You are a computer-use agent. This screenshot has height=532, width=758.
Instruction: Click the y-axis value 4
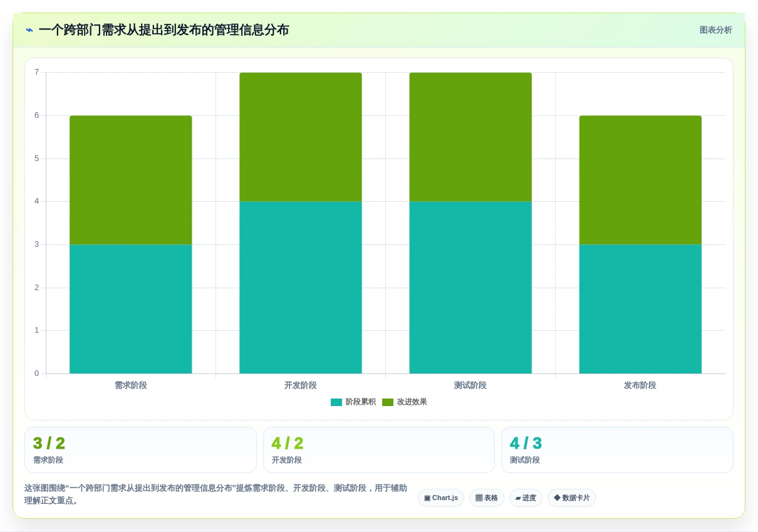click(x=36, y=201)
